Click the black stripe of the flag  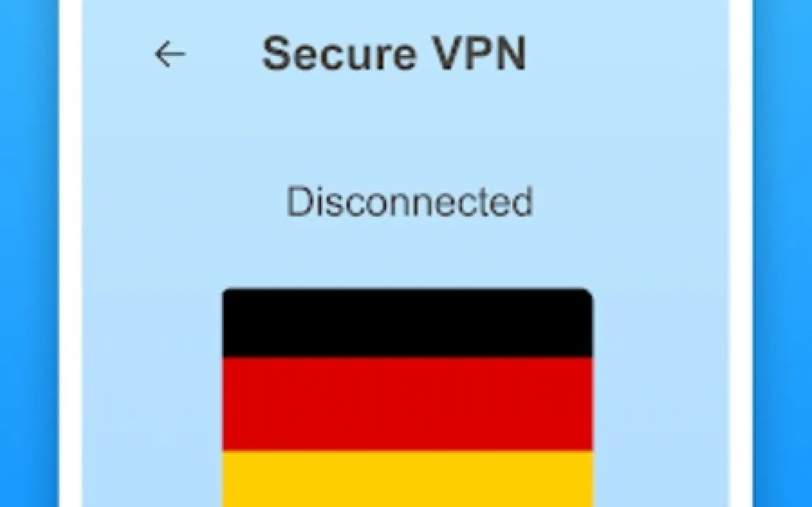coord(407,323)
